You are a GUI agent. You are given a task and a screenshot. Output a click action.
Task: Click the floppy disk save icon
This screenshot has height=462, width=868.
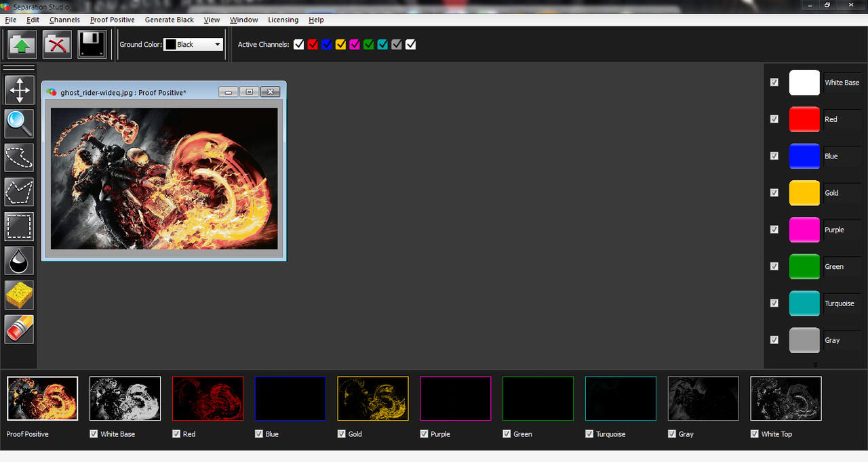(92, 45)
